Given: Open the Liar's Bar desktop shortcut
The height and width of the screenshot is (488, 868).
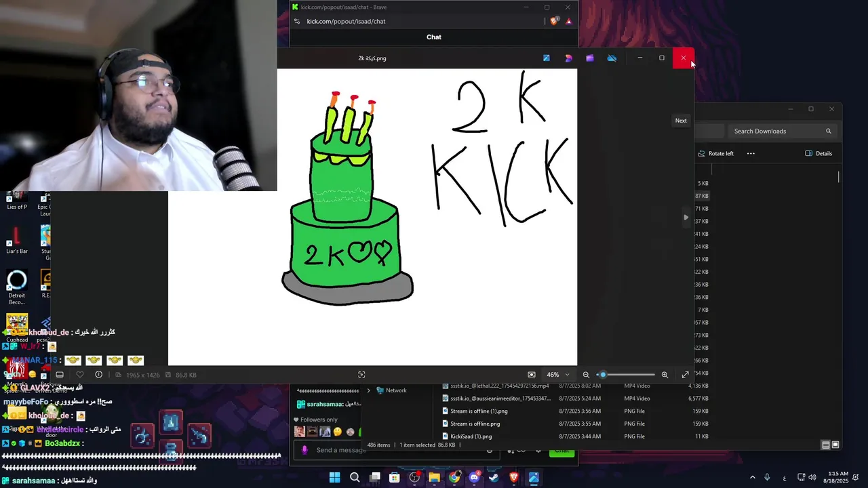Looking at the screenshot, I should click(x=17, y=241).
